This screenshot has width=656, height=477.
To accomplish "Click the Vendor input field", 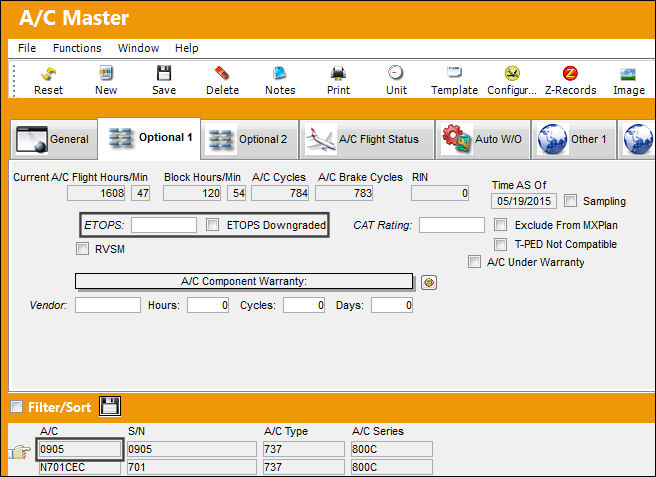I will tap(108, 305).
